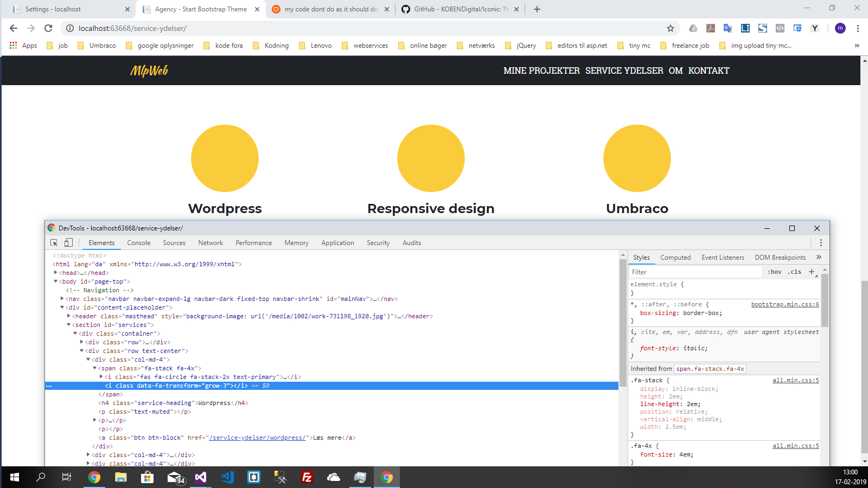Show more Styles pane tabs chevron
This screenshot has height=488, width=868.
tap(819, 257)
